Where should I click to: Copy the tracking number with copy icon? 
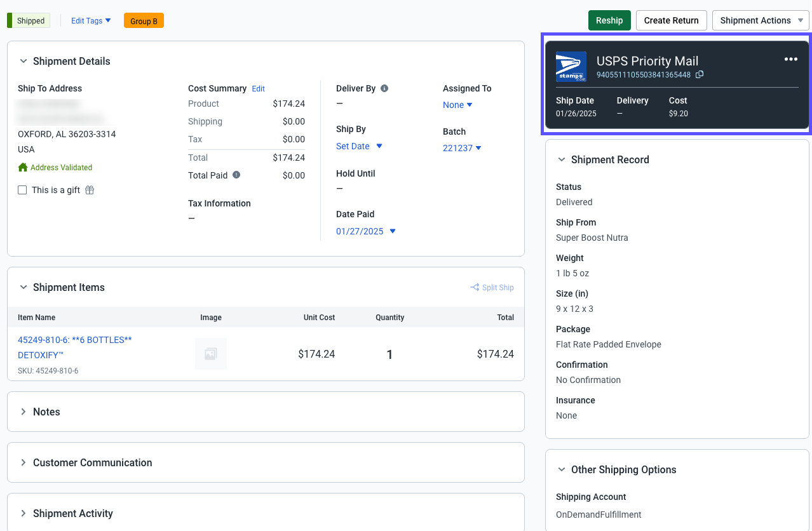tap(700, 75)
